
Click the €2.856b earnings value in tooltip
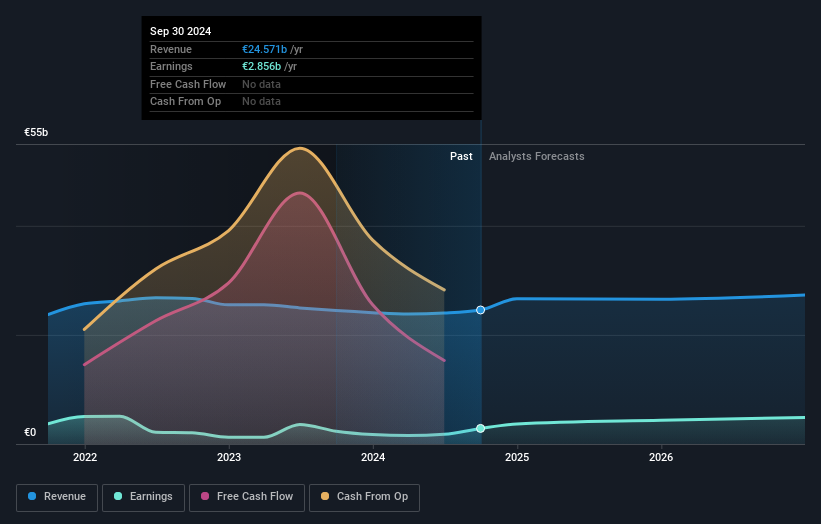[x=261, y=66]
